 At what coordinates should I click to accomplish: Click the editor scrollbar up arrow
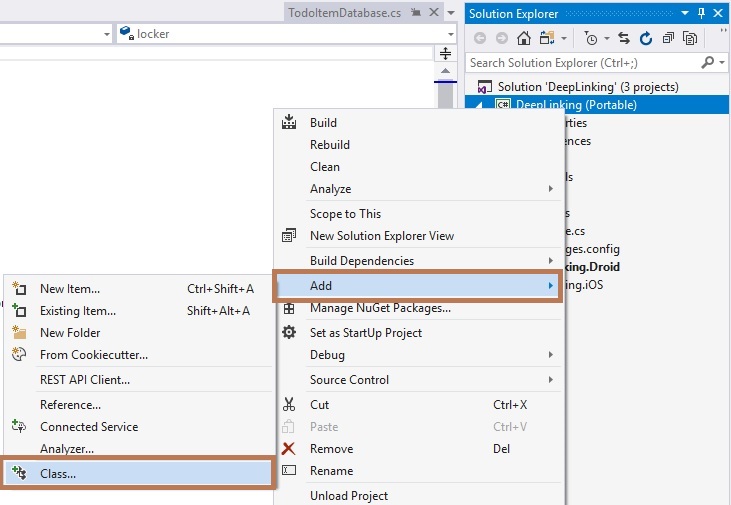[445, 71]
